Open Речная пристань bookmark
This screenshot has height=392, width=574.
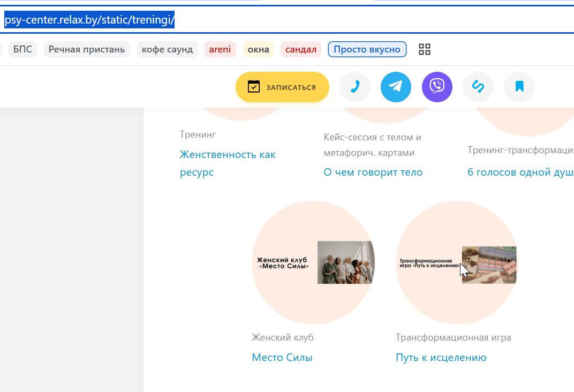coord(87,49)
